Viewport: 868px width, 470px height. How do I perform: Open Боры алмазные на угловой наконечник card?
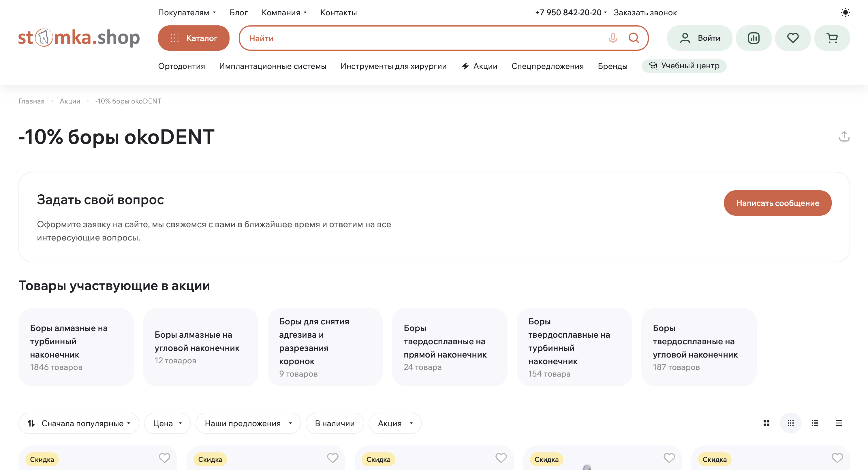[200, 347]
